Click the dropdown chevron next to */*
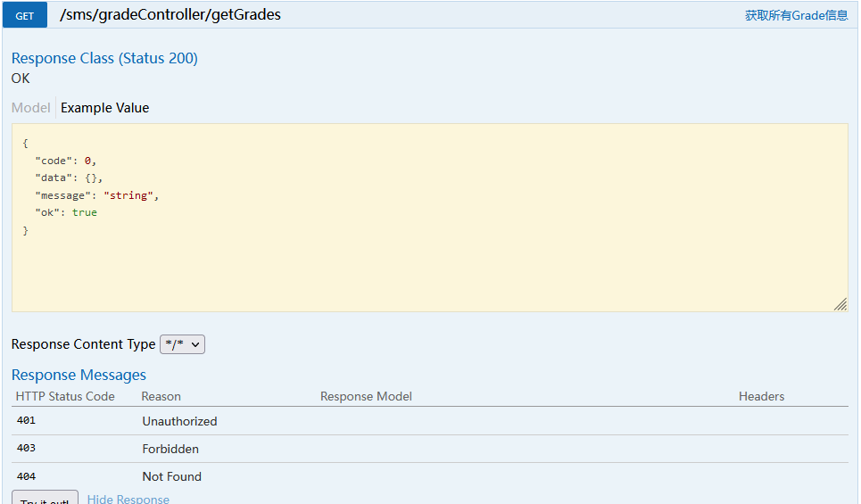The height and width of the screenshot is (504, 861). click(195, 345)
